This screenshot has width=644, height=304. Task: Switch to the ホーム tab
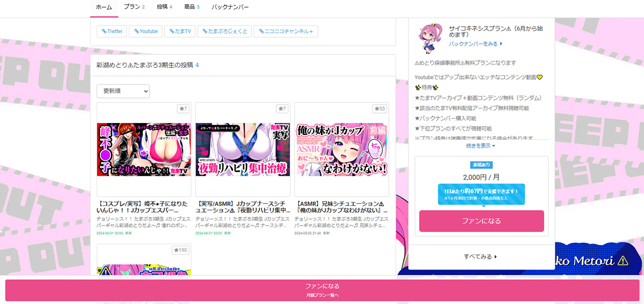(x=104, y=7)
